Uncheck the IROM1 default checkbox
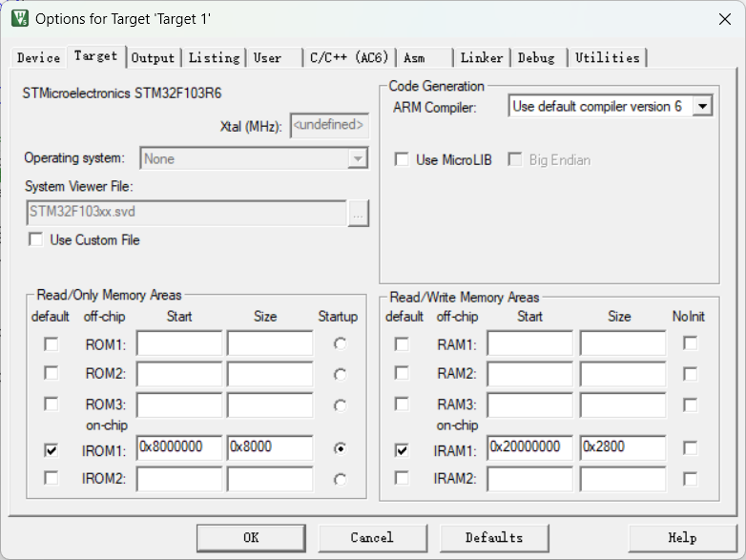This screenshot has width=746, height=560. (51, 450)
